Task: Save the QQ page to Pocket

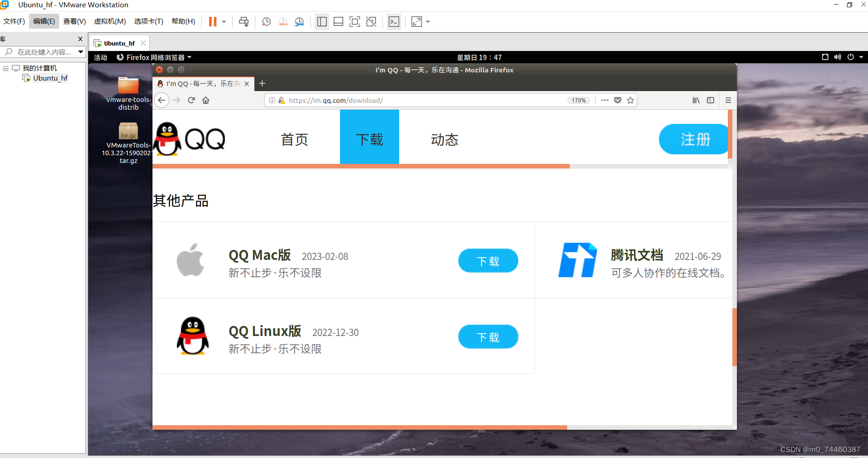Action: [x=618, y=100]
